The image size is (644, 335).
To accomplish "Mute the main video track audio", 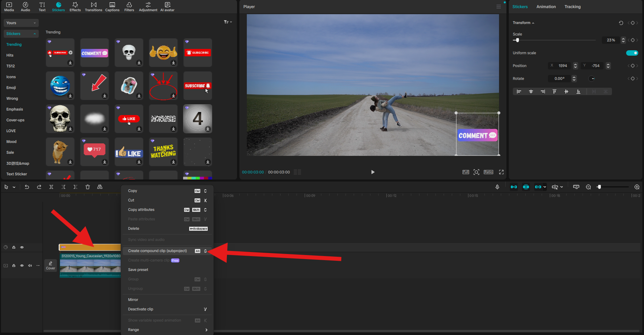I will pyautogui.click(x=30, y=266).
